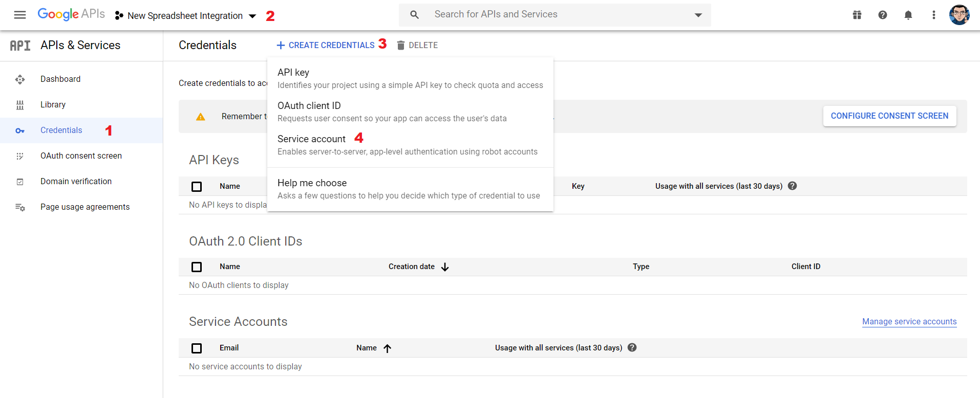
Task: Check the API Keys select-all checkbox
Action: click(197, 186)
